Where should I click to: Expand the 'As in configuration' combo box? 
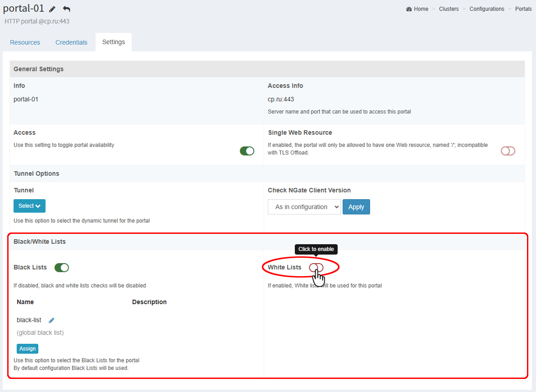click(x=304, y=207)
